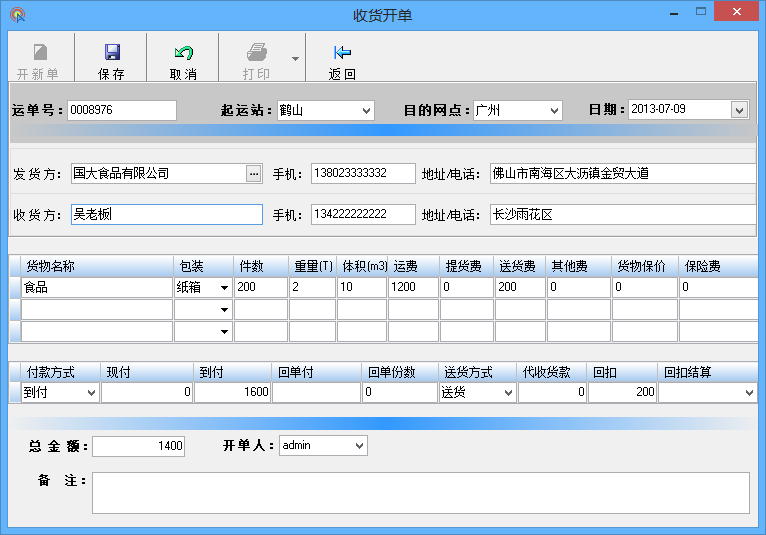Open the order clerk admin dropdown
Image resolution: width=766 pixels, height=535 pixels.
pos(359,445)
